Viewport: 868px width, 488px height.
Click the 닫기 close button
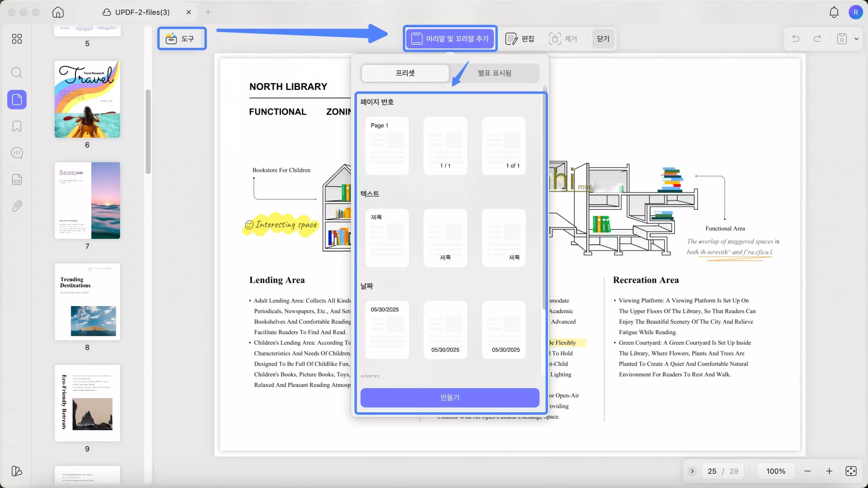603,39
